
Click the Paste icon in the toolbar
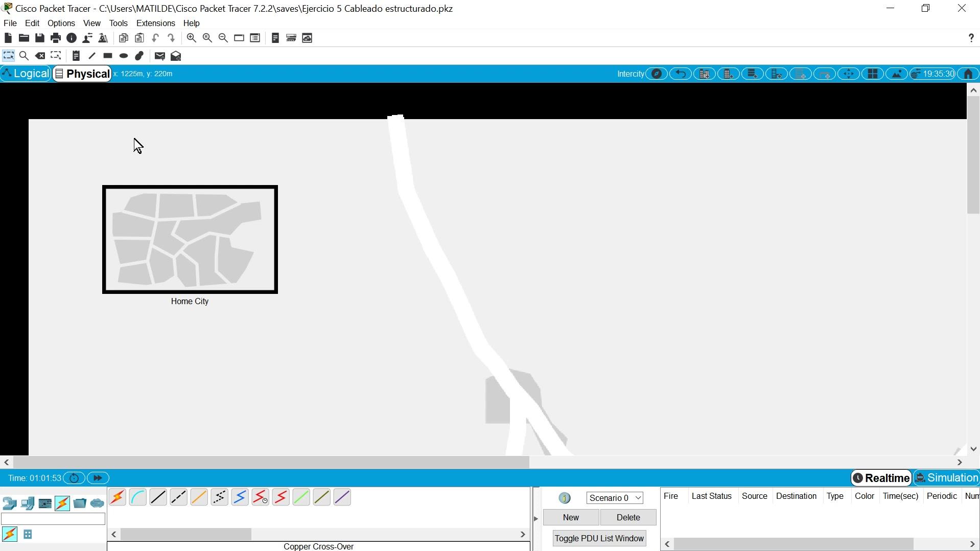(139, 38)
